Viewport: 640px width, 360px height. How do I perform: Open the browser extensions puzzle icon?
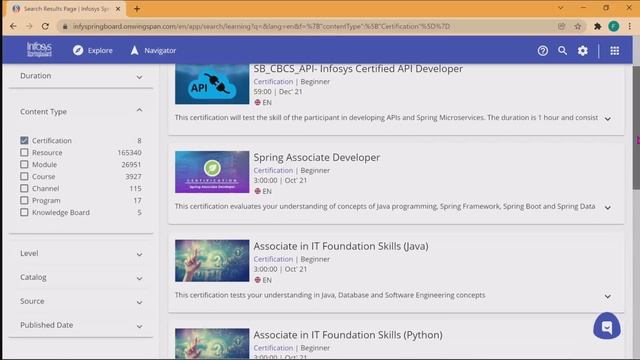point(598,26)
